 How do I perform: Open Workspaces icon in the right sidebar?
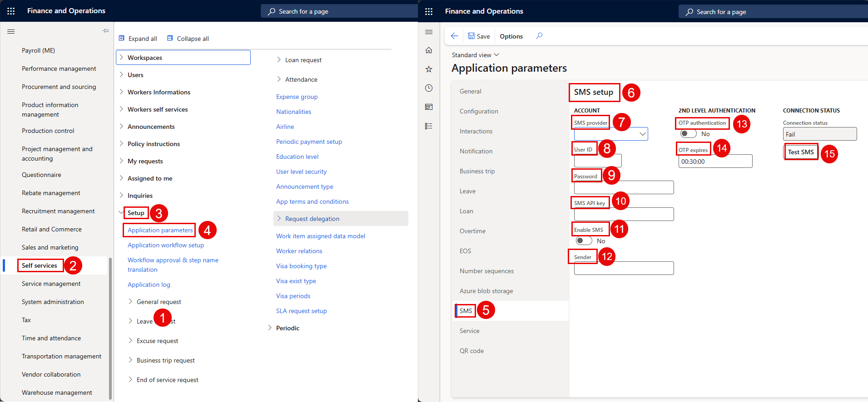[429, 107]
